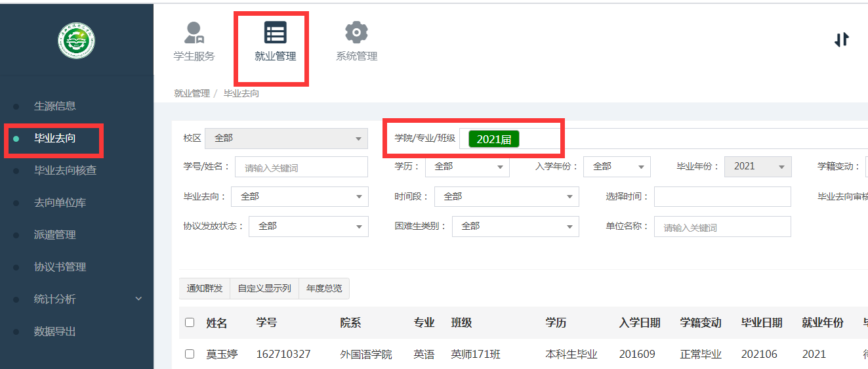Viewport: 868px width, 369px height.
Task: Tick the checkbox for 莫玉婷
Action: click(x=190, y=354)
